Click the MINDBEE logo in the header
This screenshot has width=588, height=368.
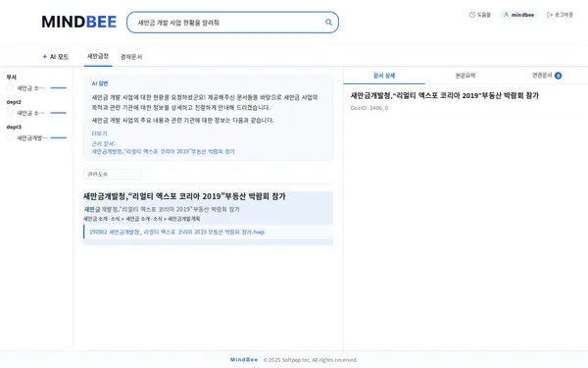pyautogui.click(x=79, y=22)
